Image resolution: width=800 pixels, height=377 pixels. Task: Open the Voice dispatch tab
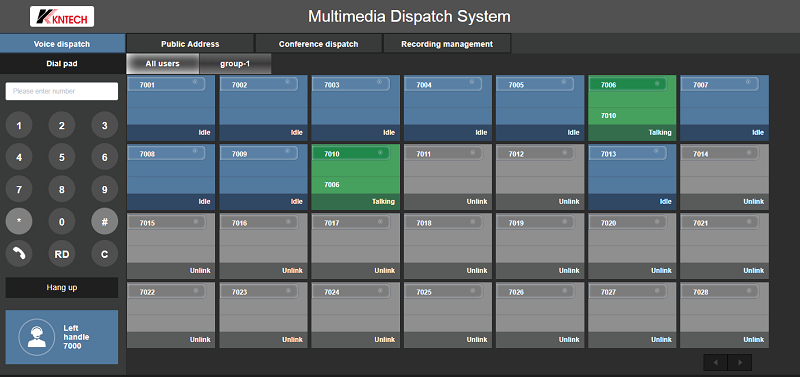click(62, 43)
